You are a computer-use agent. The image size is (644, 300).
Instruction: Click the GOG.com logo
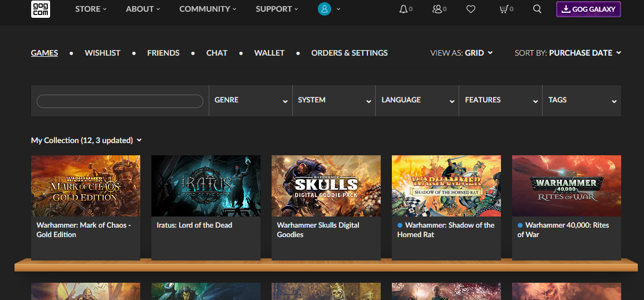[x=41, y=9]
